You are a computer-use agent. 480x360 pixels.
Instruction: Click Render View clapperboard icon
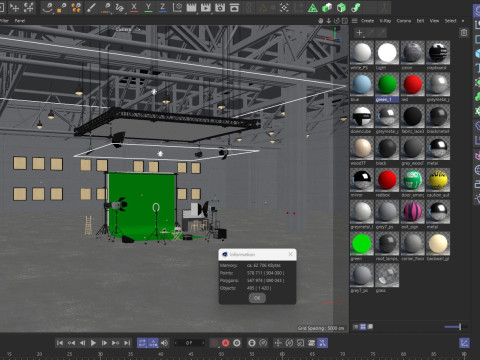pyautogui.click(x=191, y=7)
